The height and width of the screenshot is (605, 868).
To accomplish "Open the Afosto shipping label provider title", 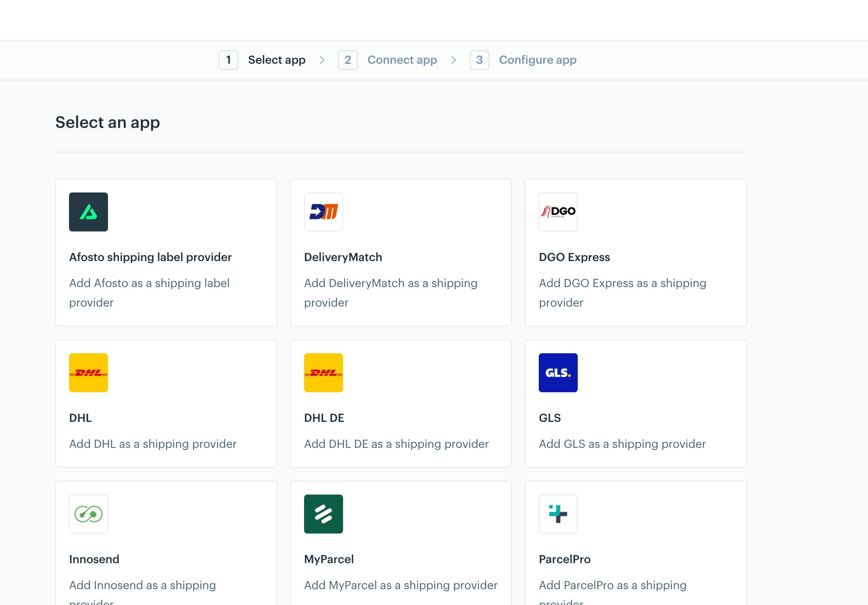I will (150, 257).
